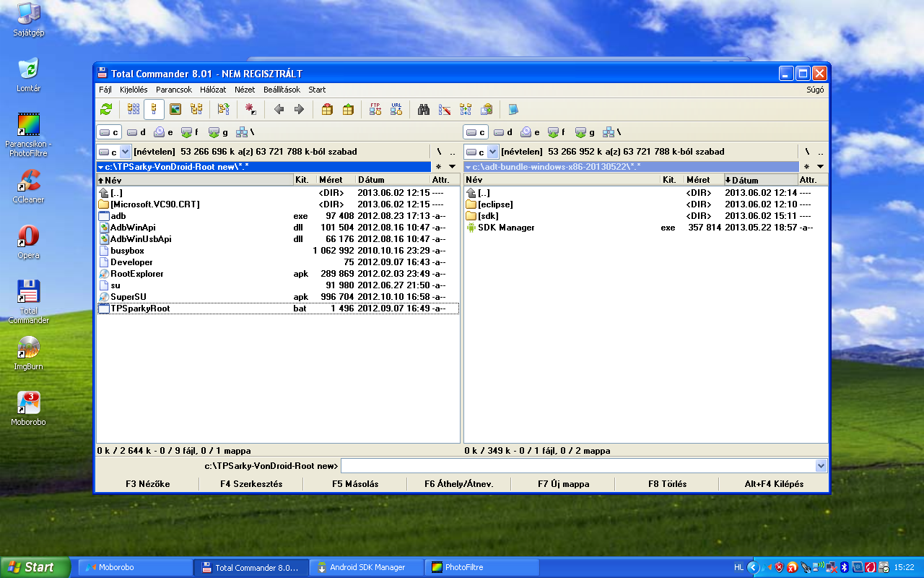The image size is (924, 578).
Task: Expand the command line history dropdown
Action: 820,466
